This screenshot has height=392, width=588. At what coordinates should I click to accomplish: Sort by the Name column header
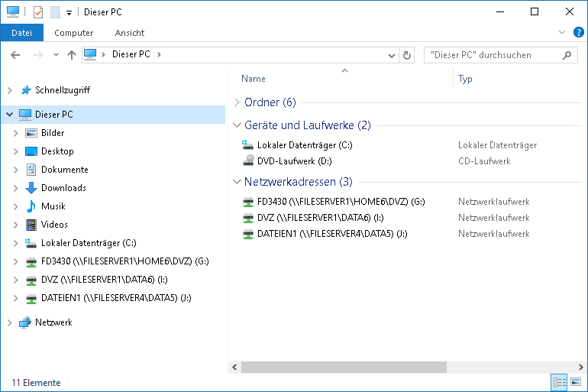(254, 79)
